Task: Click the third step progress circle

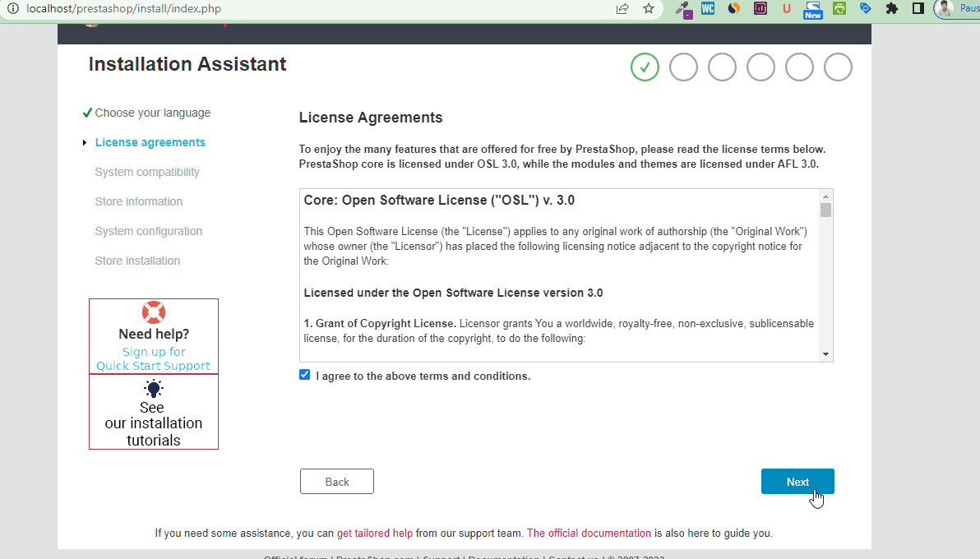Action: (722, 67)
